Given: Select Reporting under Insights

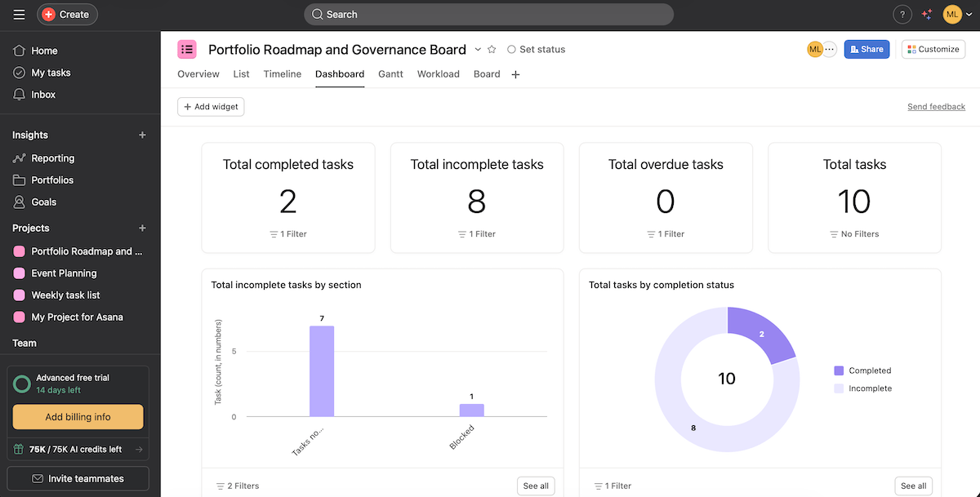Looking at the screenshot, I should [53, 158].
